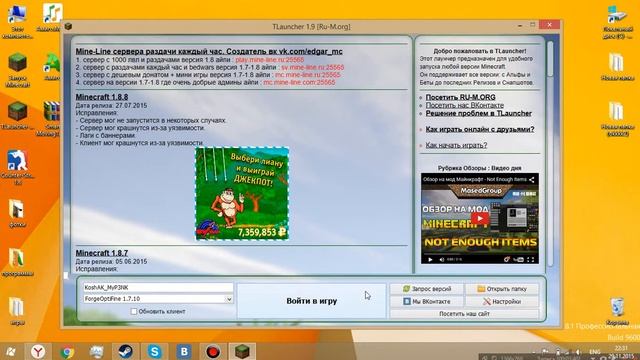Open Google Chrome from the taskbar
Screen dimensions: 640x360
click(67, 351)
